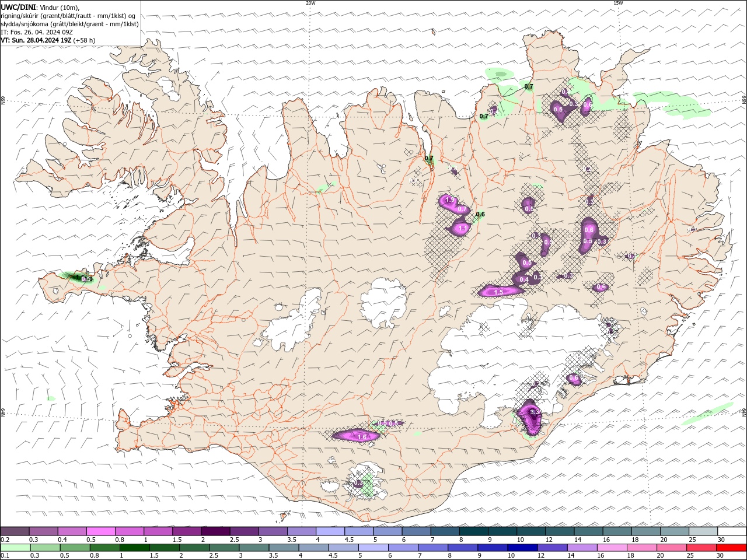Pick the deep blue bottom-row swatch 10–12
The image size is (747, 560).
pos(522,548)
